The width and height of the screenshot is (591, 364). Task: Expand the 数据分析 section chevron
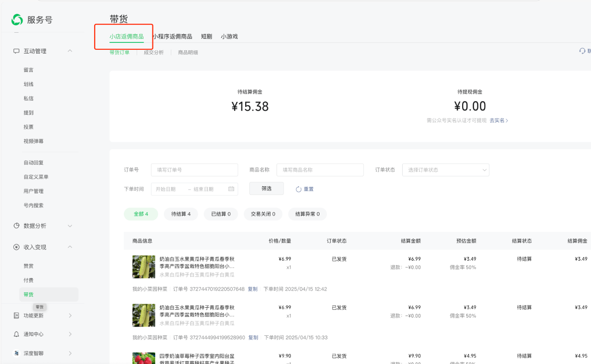tap(70, 226)
